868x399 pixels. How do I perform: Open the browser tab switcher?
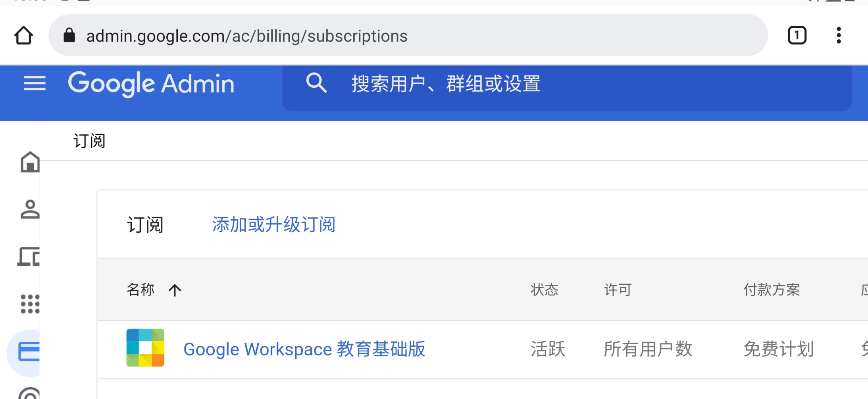797,36
